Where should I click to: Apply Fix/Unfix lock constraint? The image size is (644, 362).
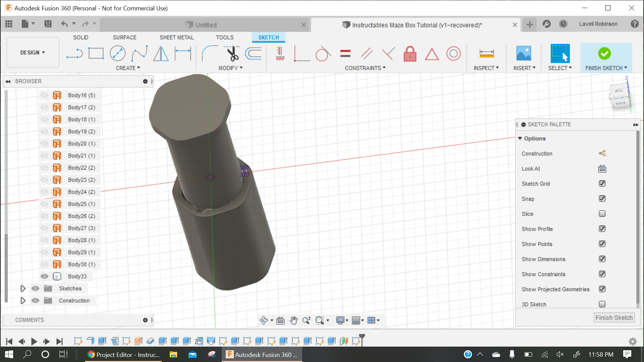click(x=410, y=53)
